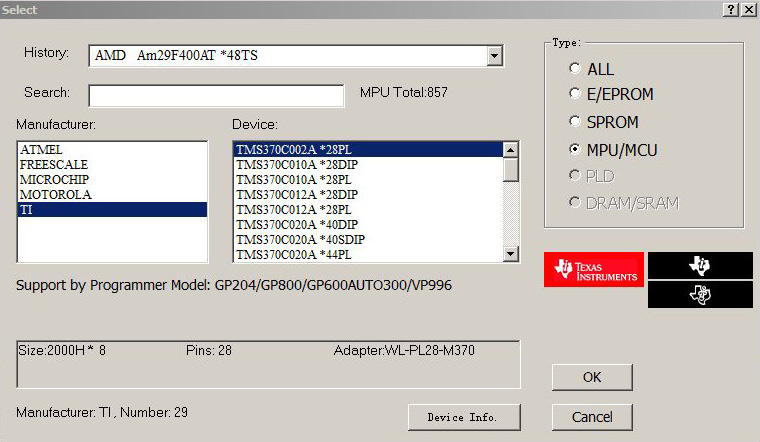Click the MPU Total:857 label

pyautogui.click(x=404, y=93)
